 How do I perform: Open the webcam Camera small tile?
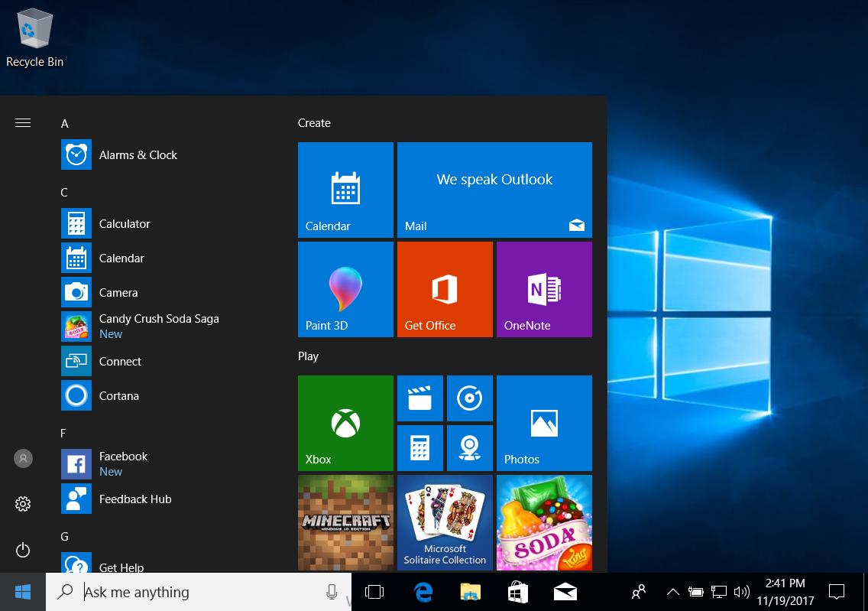click(x=469, y=448)
